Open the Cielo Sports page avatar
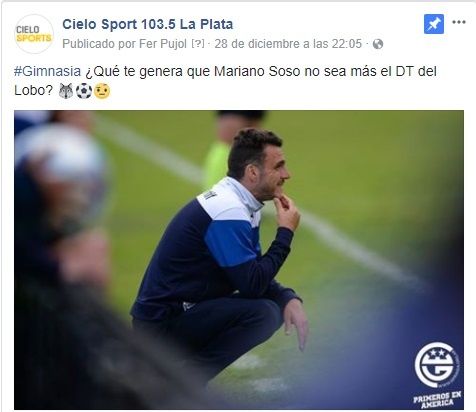Image resolution: width=476 pixels, height=412 pixels. (34, 34)
